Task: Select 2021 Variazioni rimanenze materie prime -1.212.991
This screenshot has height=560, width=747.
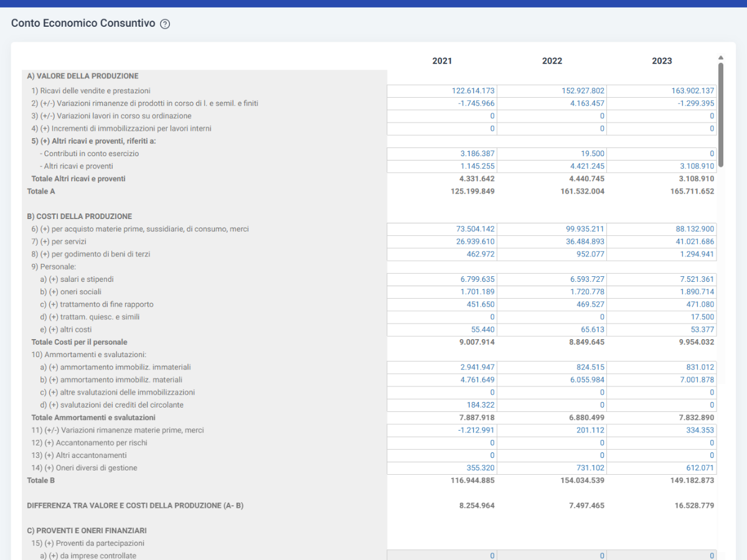Action: [x=442, y=431]
